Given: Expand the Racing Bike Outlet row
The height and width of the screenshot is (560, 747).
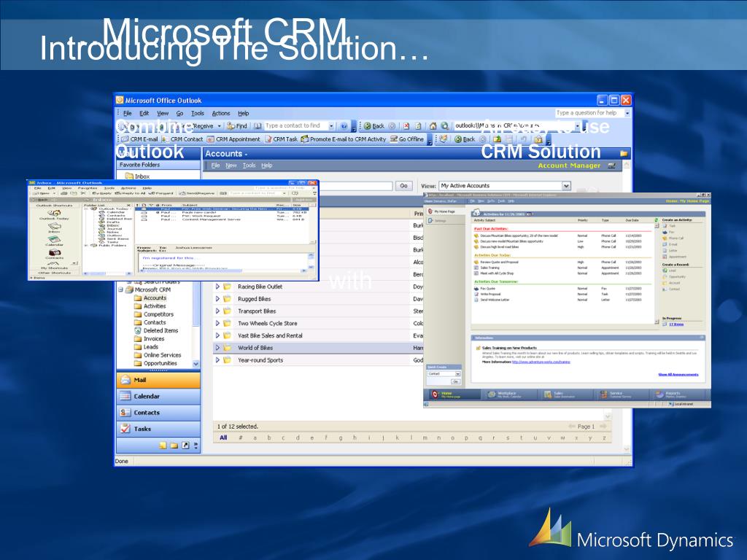Looking at the screenshot, I should [217, 287].
